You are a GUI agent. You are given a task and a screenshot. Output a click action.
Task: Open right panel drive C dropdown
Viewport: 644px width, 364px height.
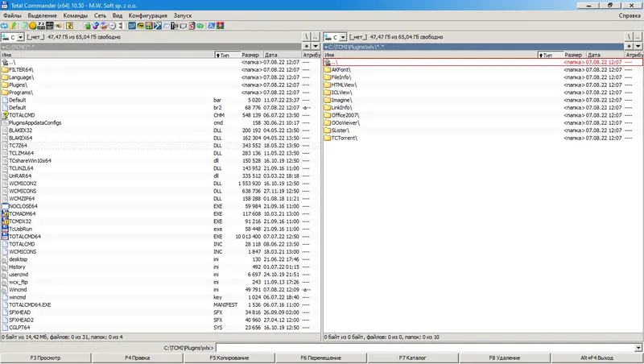click(x=343, y=37)
